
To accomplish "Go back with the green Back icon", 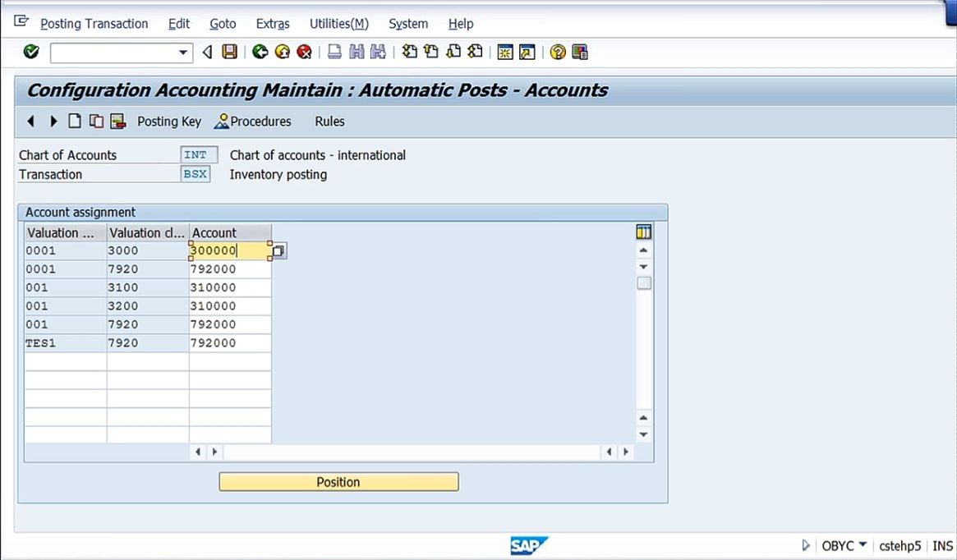I will (x=260, y=52).
